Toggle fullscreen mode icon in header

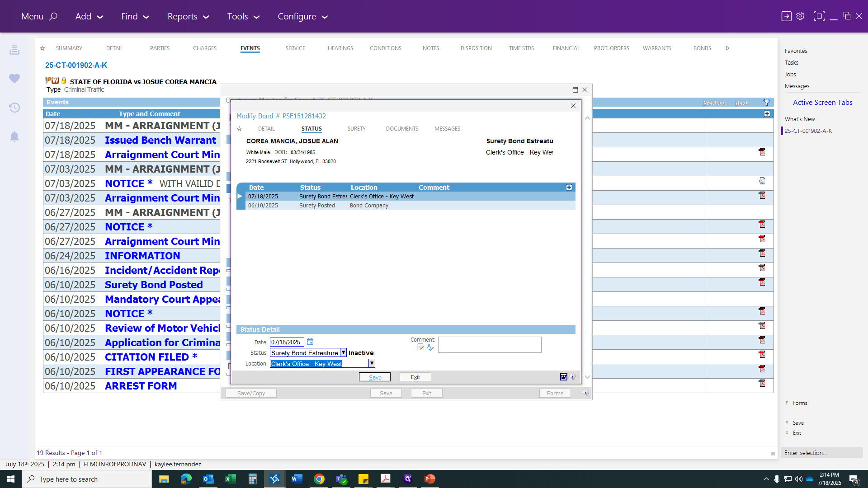point(819,16)
